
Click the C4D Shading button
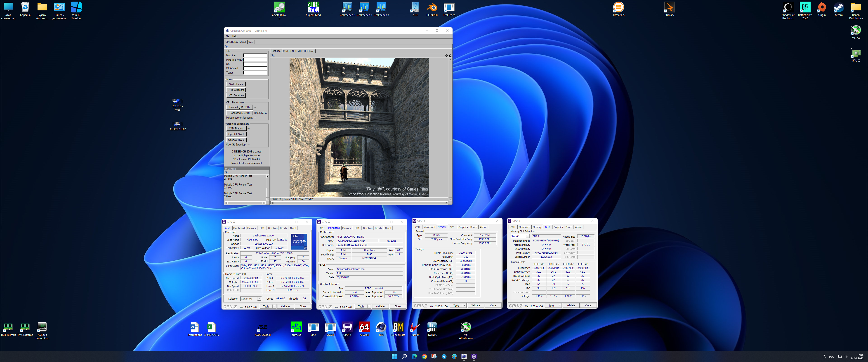(236, 129)
